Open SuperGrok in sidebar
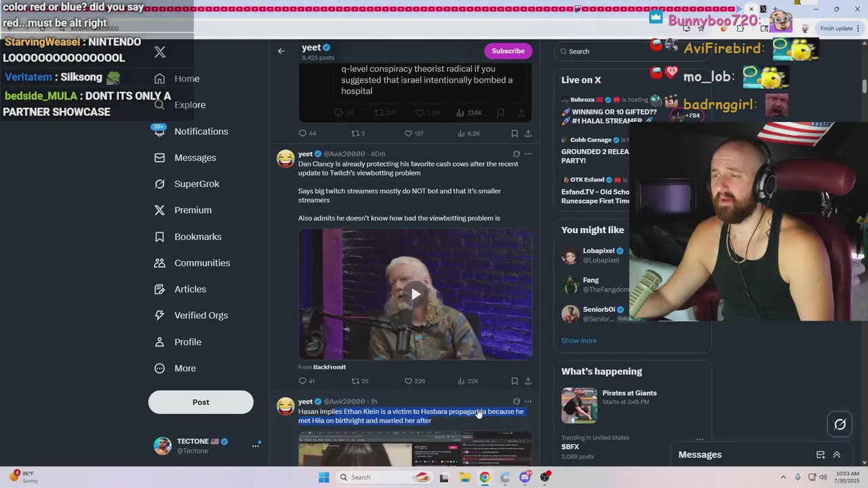 click(186, 184)
